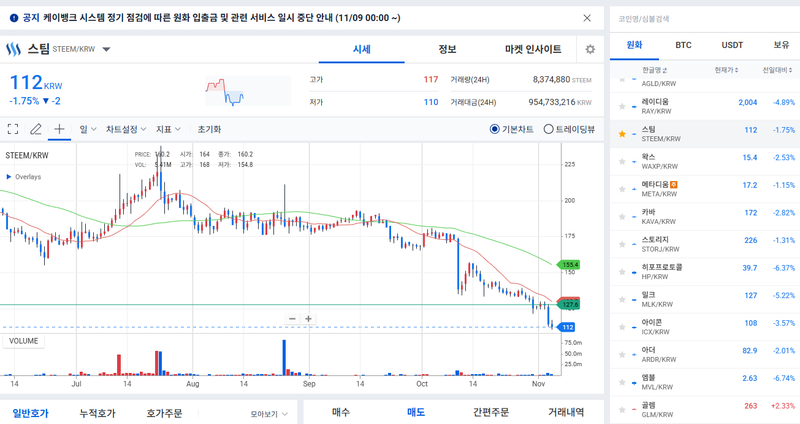Open the settings gear icon
Viewport: 800px width, 424px height.
coord(590,49)
